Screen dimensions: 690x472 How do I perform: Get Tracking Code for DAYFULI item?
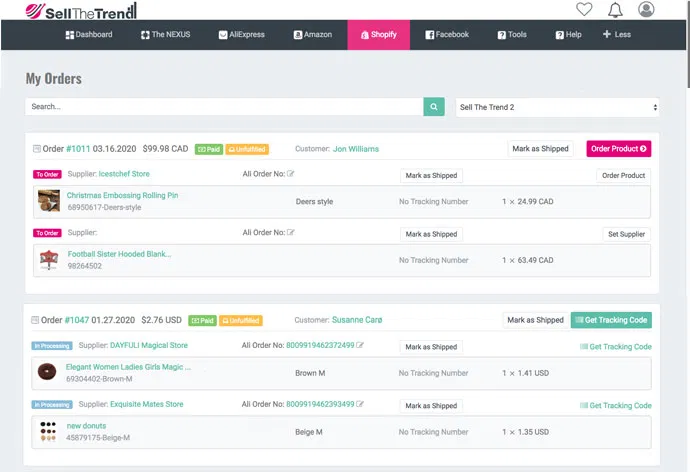point(616,347)
